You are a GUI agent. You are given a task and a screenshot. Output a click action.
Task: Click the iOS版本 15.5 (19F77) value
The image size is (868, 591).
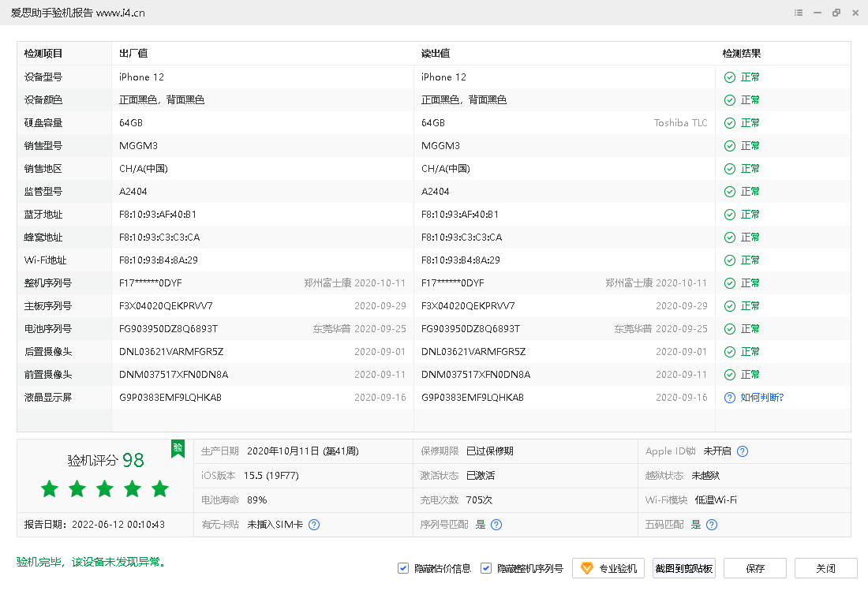tap(271, 476)
